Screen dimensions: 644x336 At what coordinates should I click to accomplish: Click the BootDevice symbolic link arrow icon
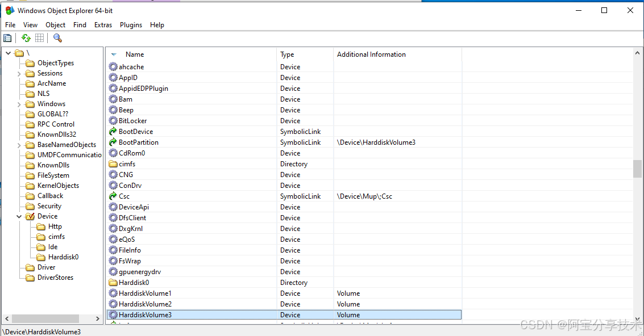click(113, 131)
